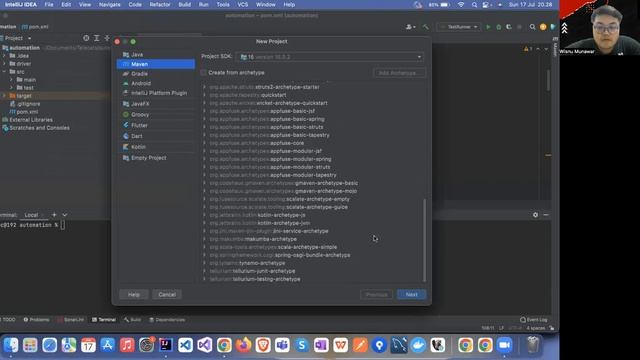Screen dimensions: 640x360
Task: Open Visual Studio Code in dock
Action: tap(185, 345)
